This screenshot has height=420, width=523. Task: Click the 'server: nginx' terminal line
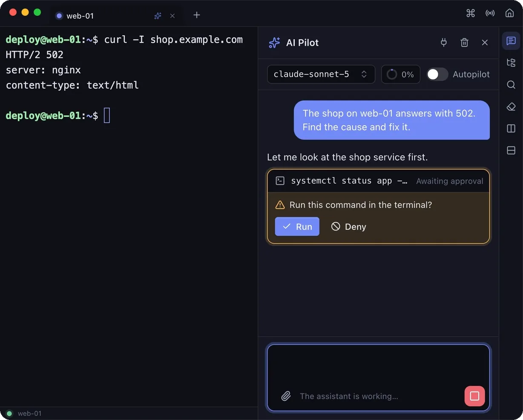click(43, 70)
